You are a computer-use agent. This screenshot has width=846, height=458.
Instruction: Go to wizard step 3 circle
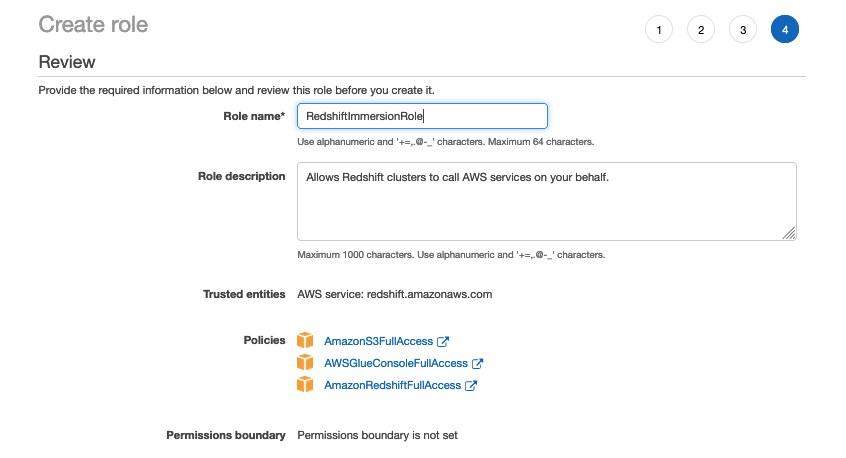click(743, 30)
